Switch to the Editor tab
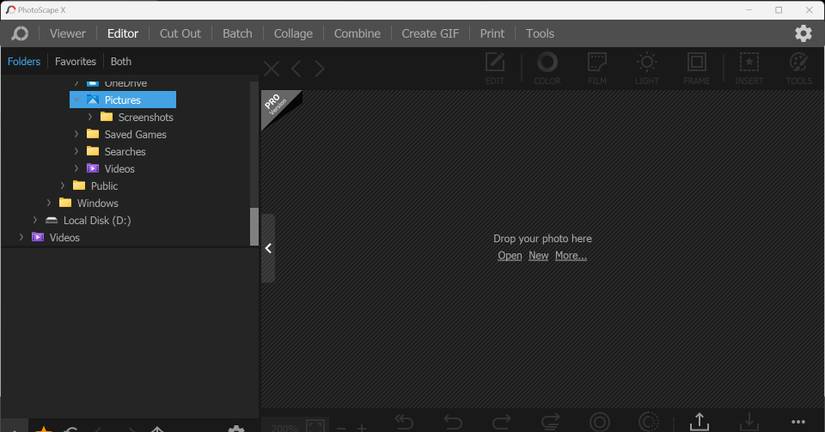This screenshot has height=432, width=825. tap(123, 34)
